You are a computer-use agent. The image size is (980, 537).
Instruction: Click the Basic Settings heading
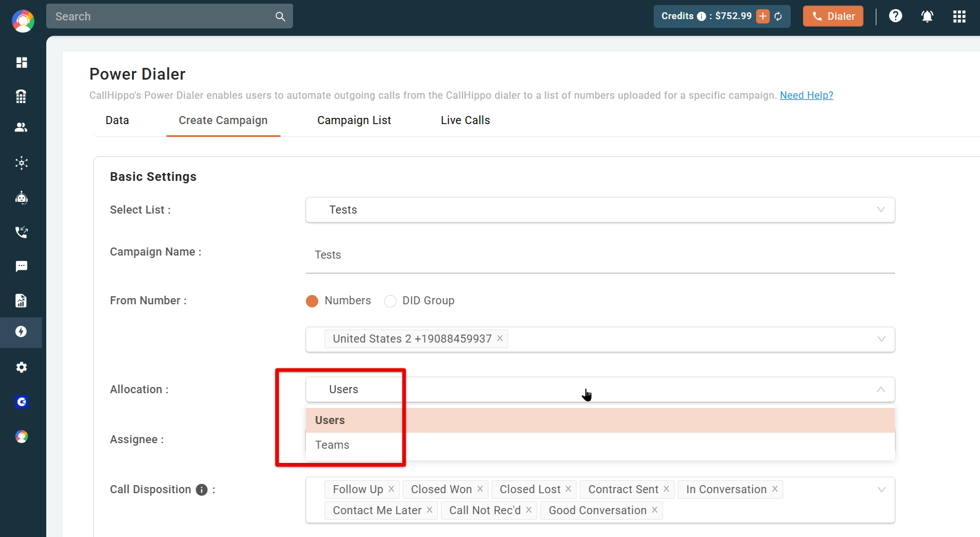click(x=153, y=177)
